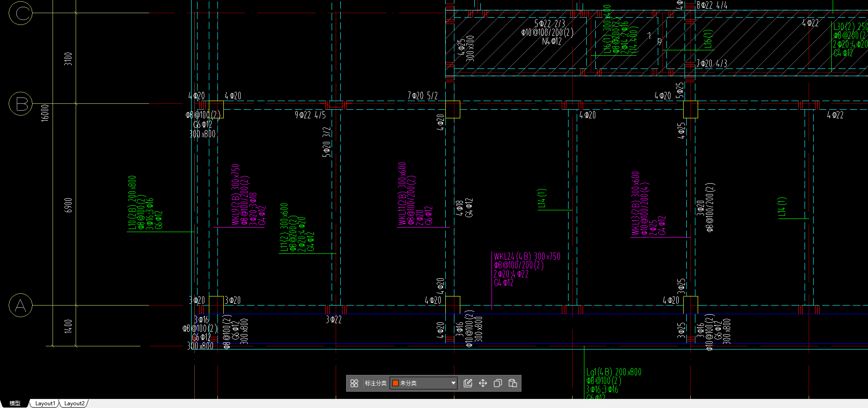
Task: Click the paste clipboard icon
Action: 513,383
